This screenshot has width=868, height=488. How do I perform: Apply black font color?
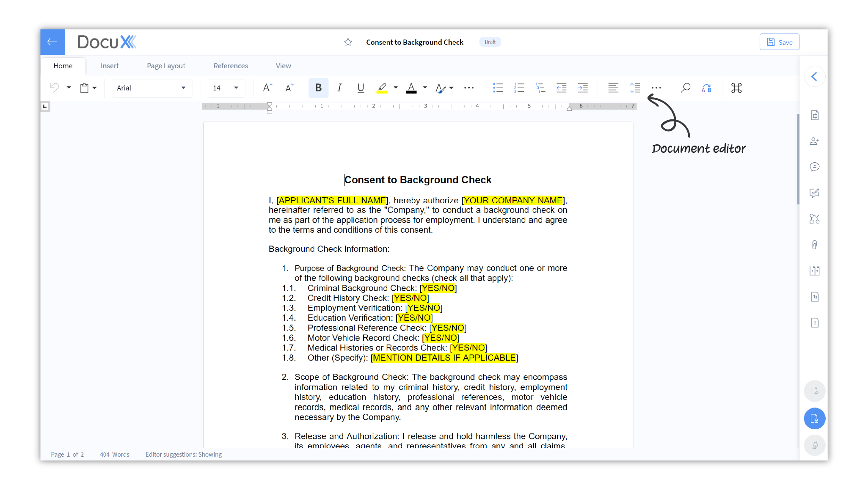(411, 88)
